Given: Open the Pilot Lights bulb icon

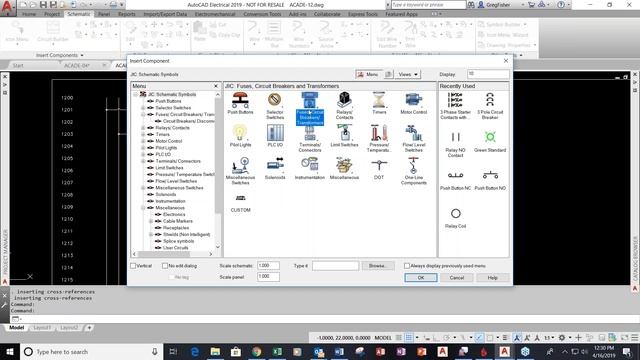Looking at the screenshot, I should (240, 133).
